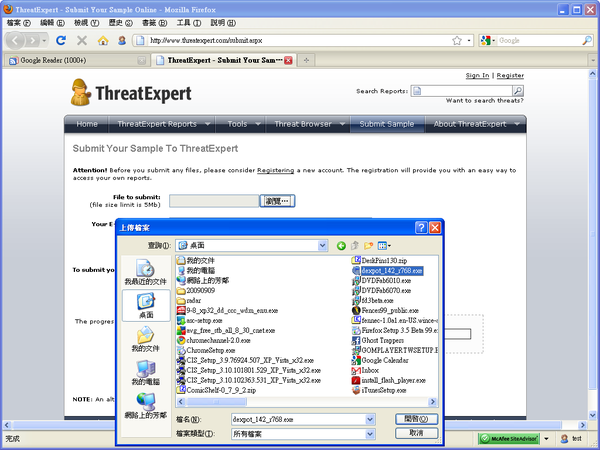
Task: Expand the file type dropdown arrow
Action: click(x=370, y=434)
